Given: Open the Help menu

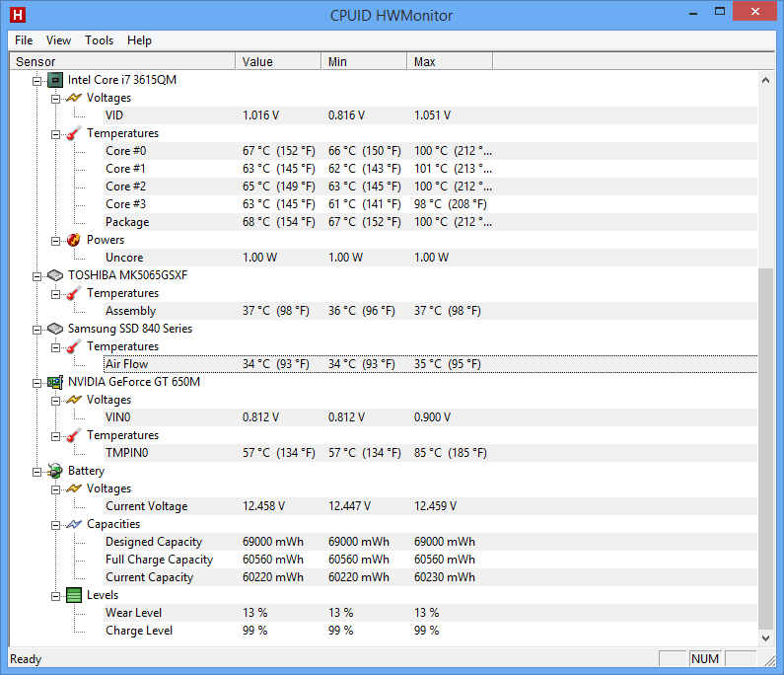Looking at the screenshot, I should [x=139, y=40].
